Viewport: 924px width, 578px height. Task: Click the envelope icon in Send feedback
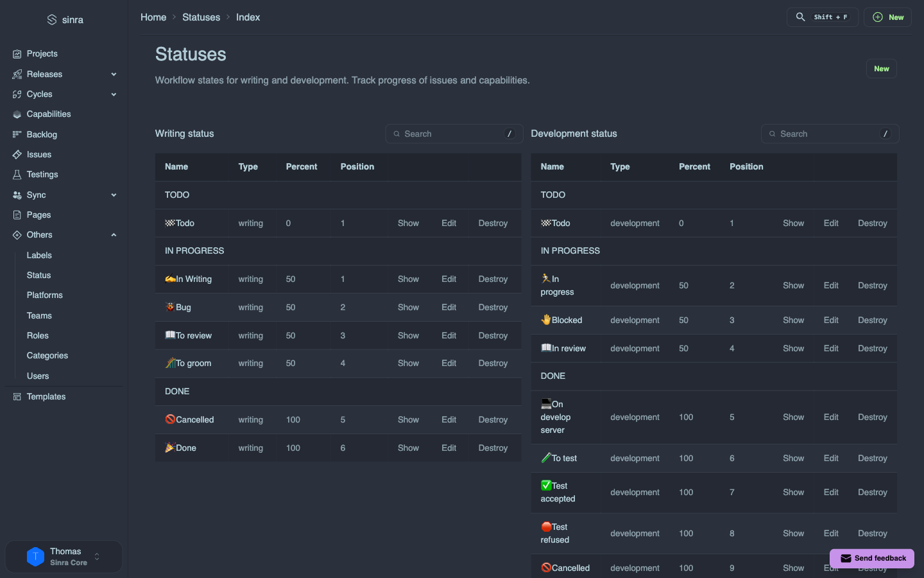[x=846, y=559]
